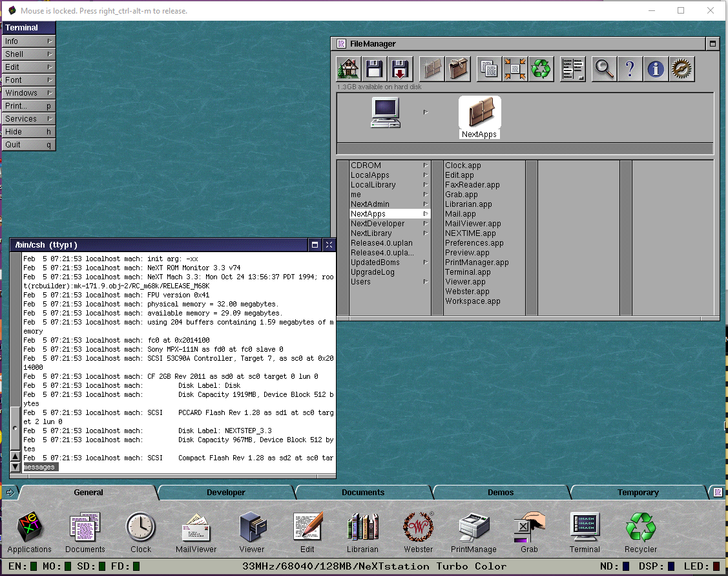Image resolution: width=728 pixels, height=576 pixels.
Task: Expand the Services submenu in Terminal menu
Action: coord(29,119)
